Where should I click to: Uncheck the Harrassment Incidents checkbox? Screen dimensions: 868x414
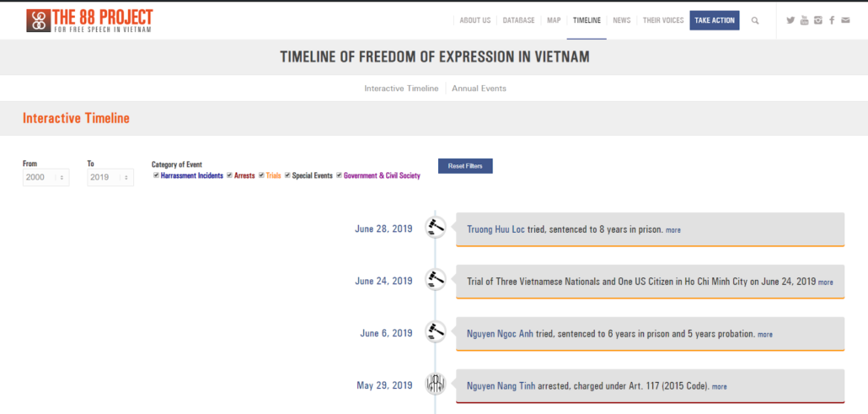tap(157, 175)
